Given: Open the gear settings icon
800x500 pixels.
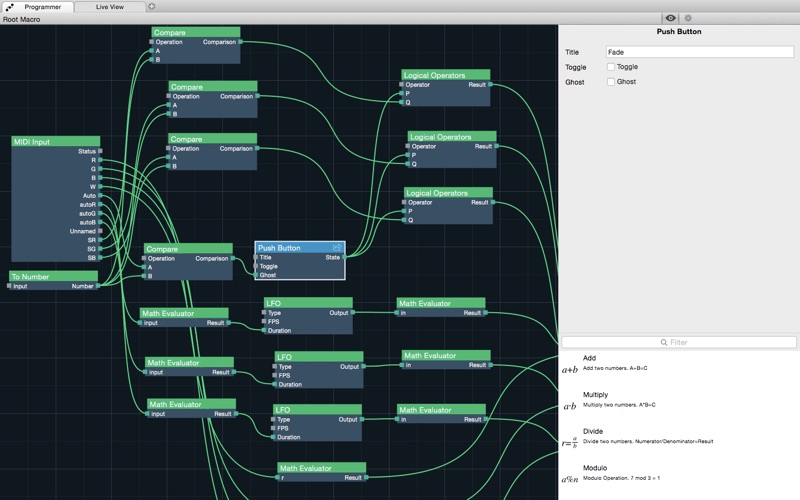Looking at the screenshot, I should (687, 18).
